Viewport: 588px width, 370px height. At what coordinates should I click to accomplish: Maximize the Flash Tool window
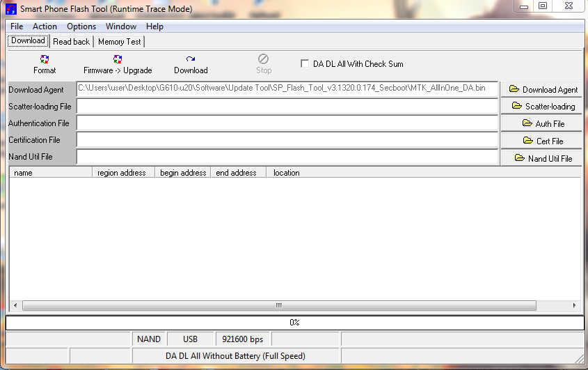[x=543, y=6]
